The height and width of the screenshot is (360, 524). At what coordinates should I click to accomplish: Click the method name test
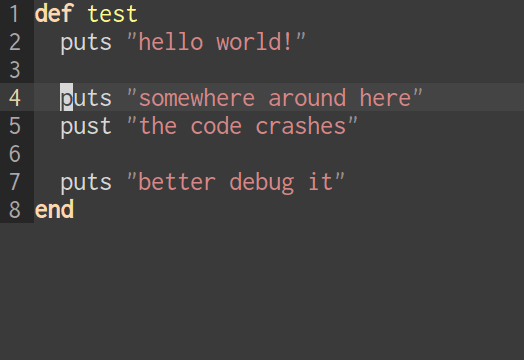pyautogui.click(x=112, y=14)
